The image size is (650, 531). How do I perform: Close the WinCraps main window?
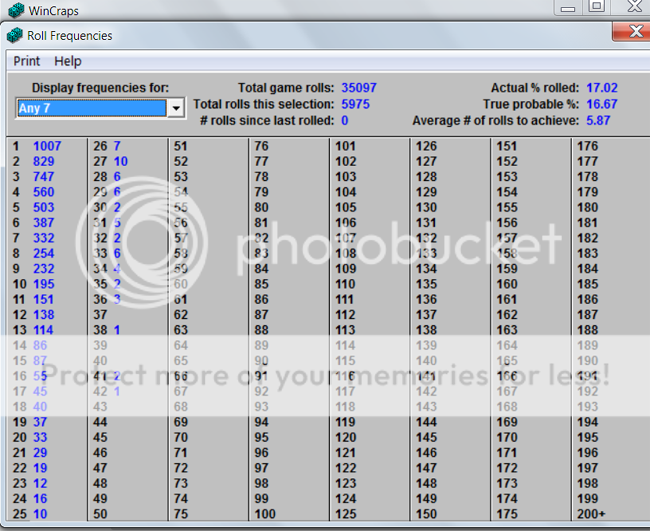tap(632, 7)
